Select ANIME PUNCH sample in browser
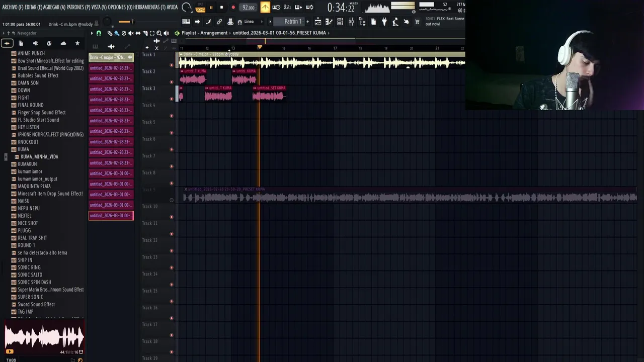The height and width of the screenshot is (362, 644). [31, 53]
